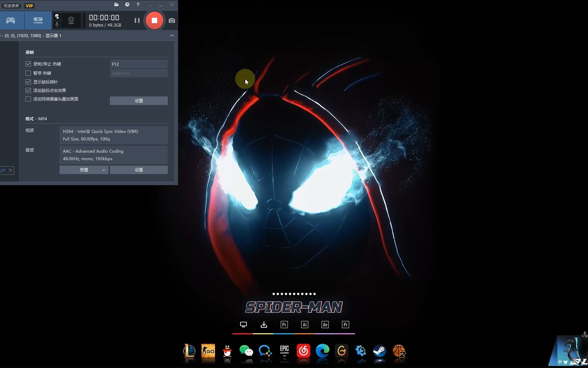The width and height of the screenshot is (588, 368).
Task: Launch the basketball game icon in dock
Action: 399,351
